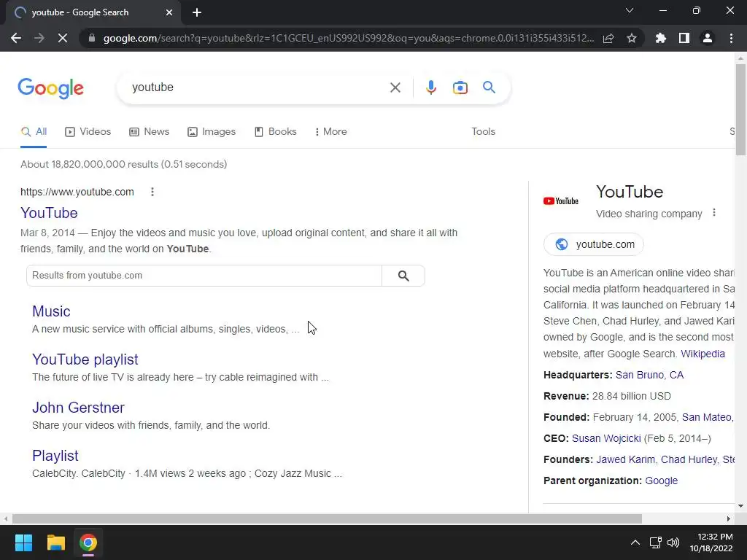Toggle the Chrome side panel icon
This screenshot has width=747, height=560.
pos(684,38)
